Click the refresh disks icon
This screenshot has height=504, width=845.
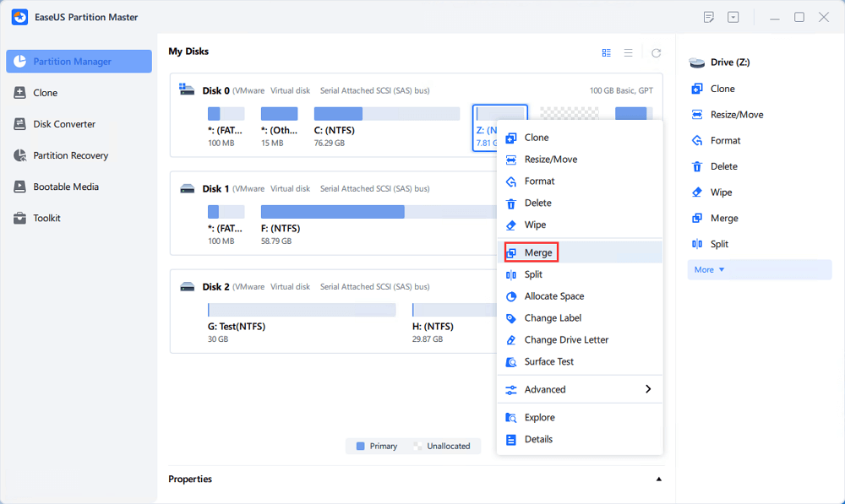656,52
